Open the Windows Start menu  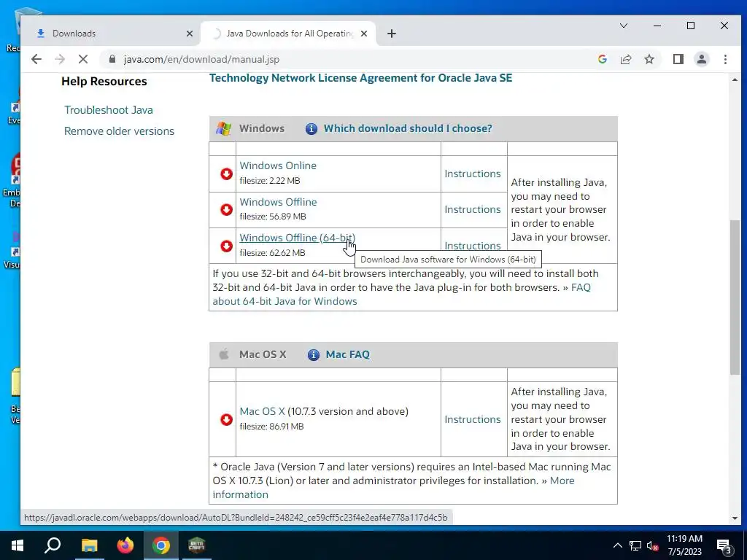[x=18, y=545]
